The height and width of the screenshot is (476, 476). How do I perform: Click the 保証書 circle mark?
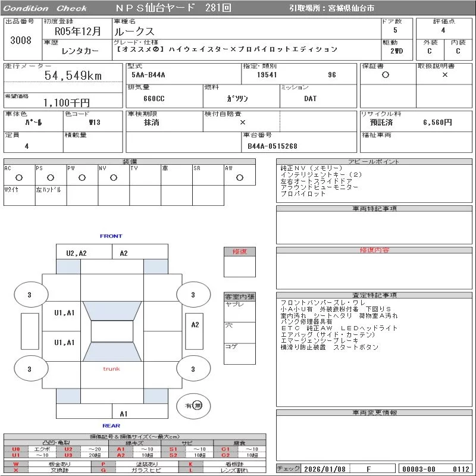(x=386, y=75)
